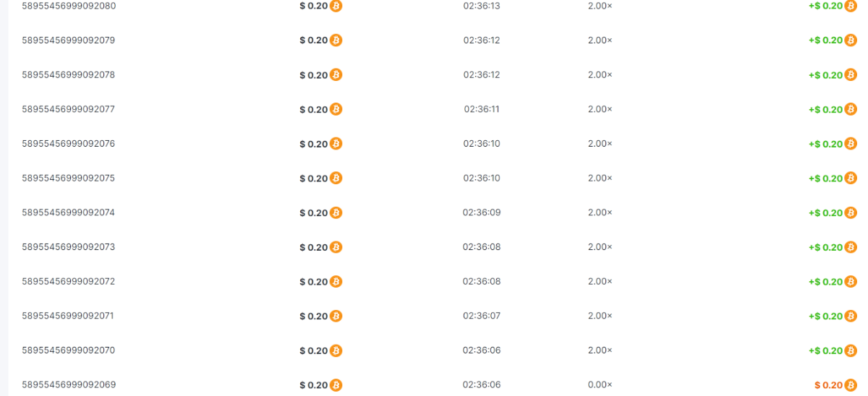Click the 02:36:09 timestamp

(482, 212)
